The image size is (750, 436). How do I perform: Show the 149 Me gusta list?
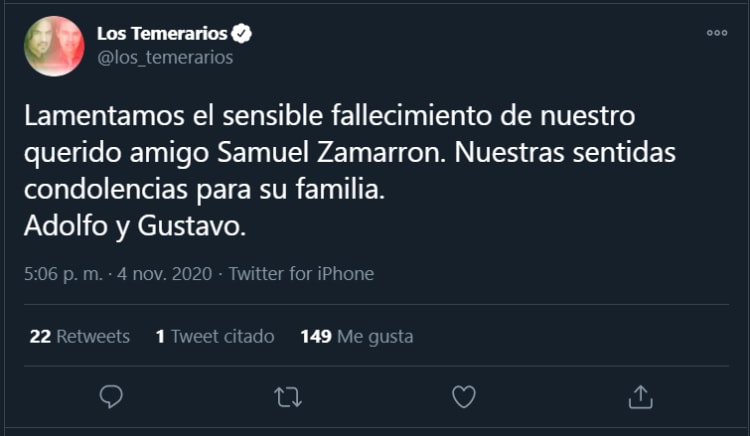[x=356, y=337]
